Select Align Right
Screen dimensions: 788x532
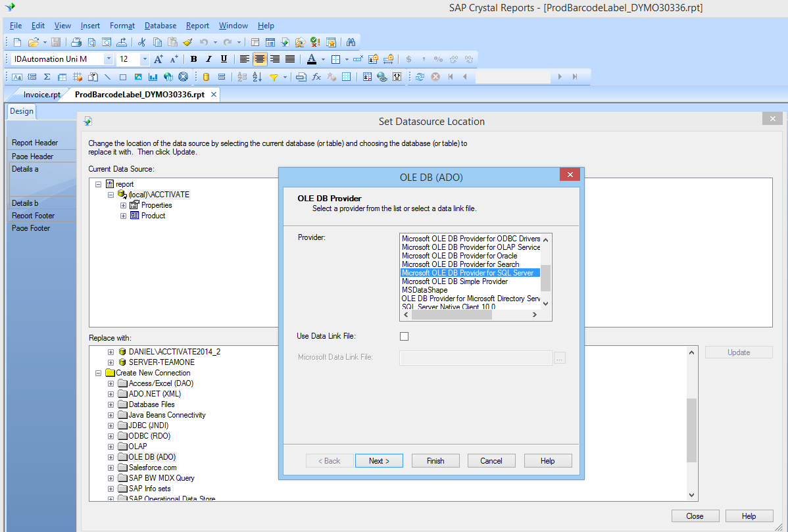click(275, 59)
